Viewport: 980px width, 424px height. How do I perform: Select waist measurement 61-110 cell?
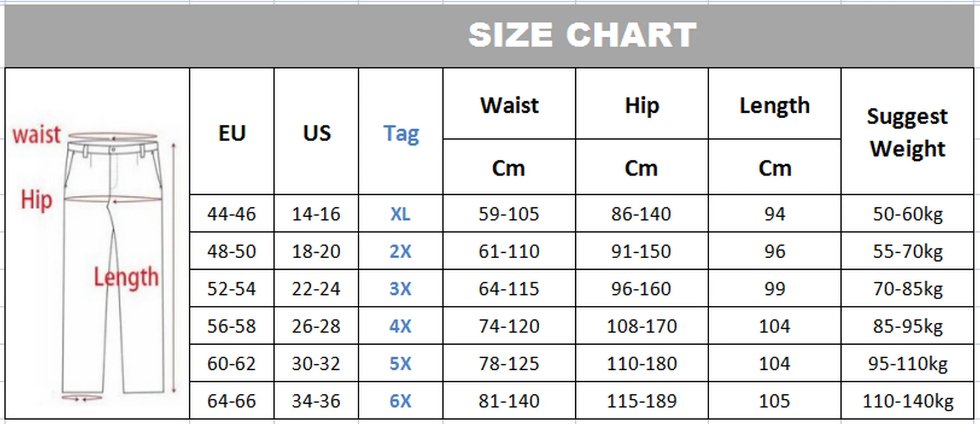(509, 251)
